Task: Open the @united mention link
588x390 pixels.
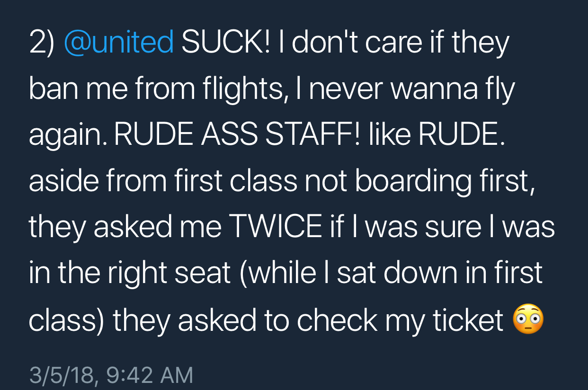Action: [118, 43]
